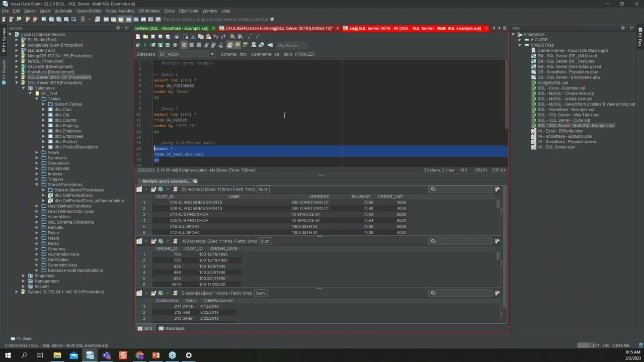Switch to the Messages tab

[172, 328]
